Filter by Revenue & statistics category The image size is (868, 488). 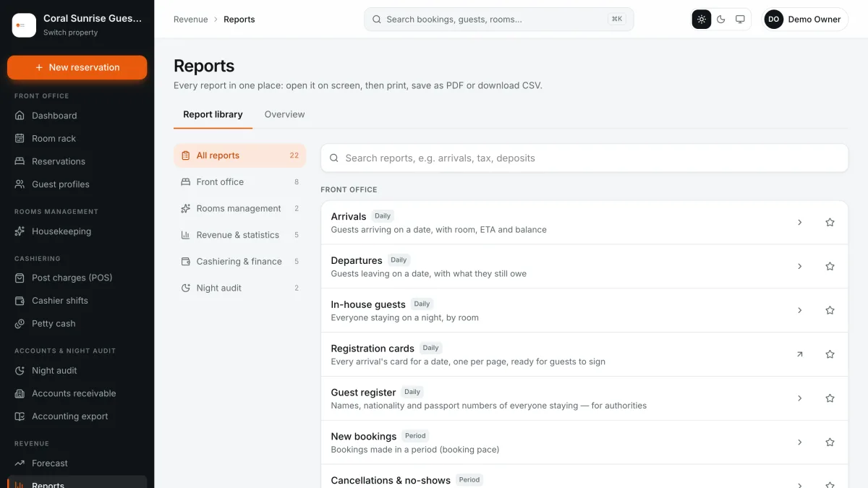239,235
